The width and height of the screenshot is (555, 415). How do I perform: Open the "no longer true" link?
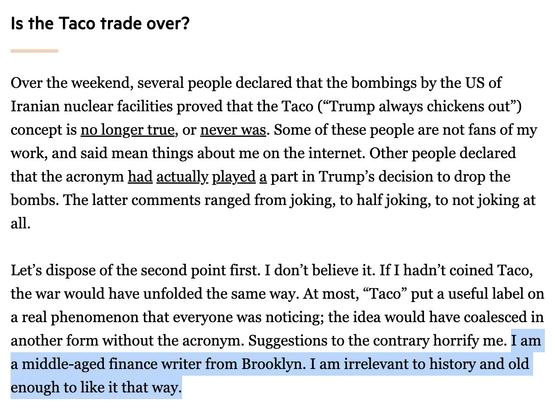coord(127,130)
